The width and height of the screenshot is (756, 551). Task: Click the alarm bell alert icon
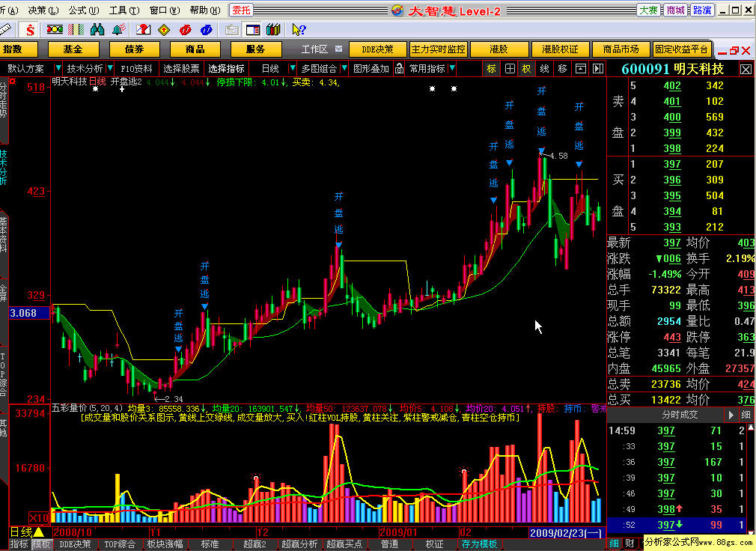click(x=118, y=30)
